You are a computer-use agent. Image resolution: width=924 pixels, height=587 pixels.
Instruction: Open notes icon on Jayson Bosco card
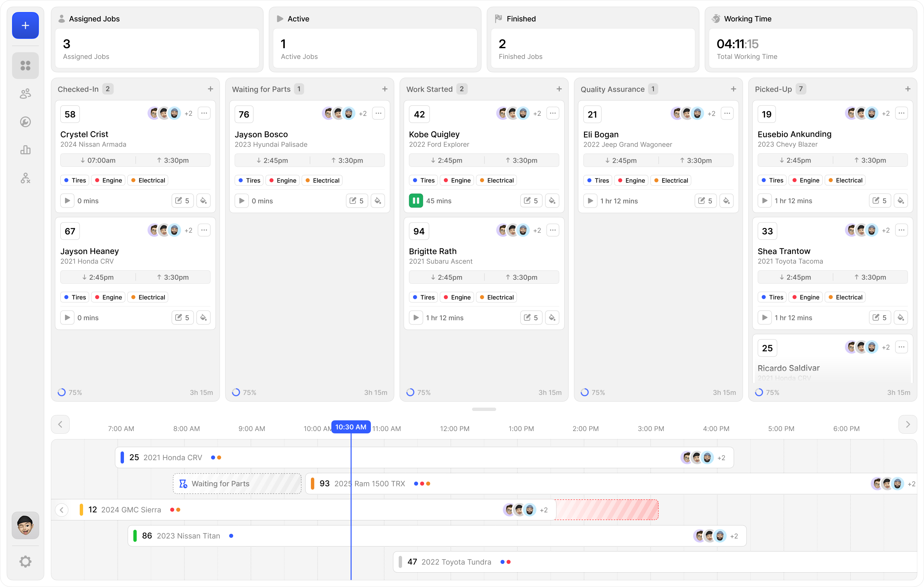click(356, 200)
